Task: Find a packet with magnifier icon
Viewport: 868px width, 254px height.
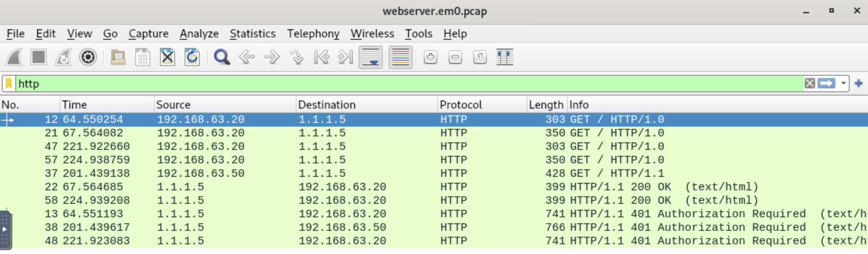Action: pyautogui.click(x=221, y=57)
